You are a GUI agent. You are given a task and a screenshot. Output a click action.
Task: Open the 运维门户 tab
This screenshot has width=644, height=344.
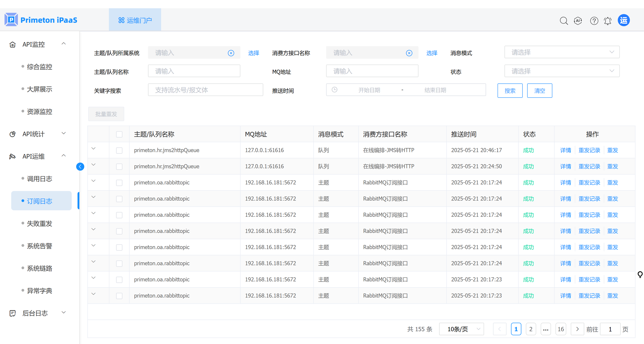(x=135, y=20)
